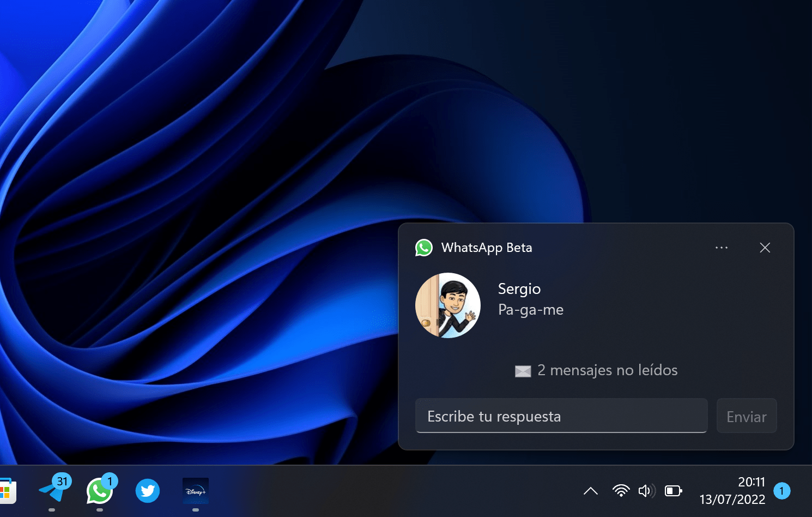
Task: Click the Wi-Fi network icon
Action: tap(621, 491)
